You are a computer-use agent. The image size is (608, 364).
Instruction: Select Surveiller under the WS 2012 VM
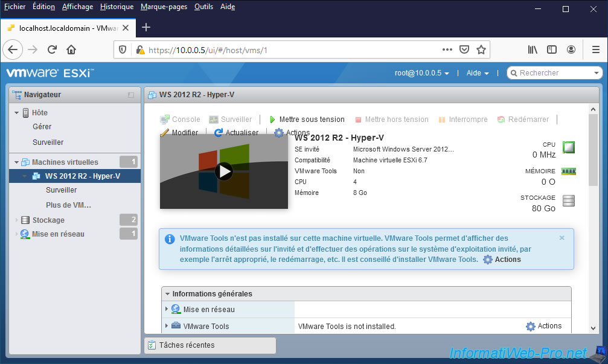pyautogui.click(x=61, y=190)
